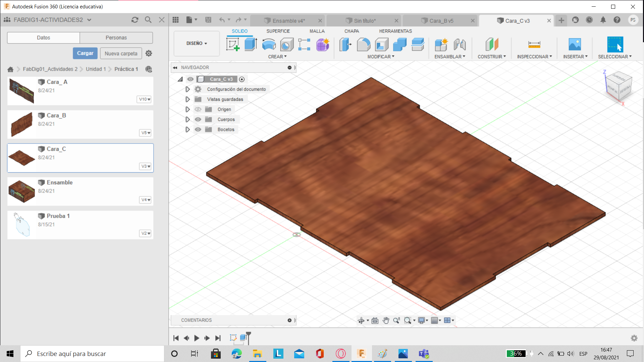
Task: Open the Measure inspect tool
Action: [x=534, y=44]
